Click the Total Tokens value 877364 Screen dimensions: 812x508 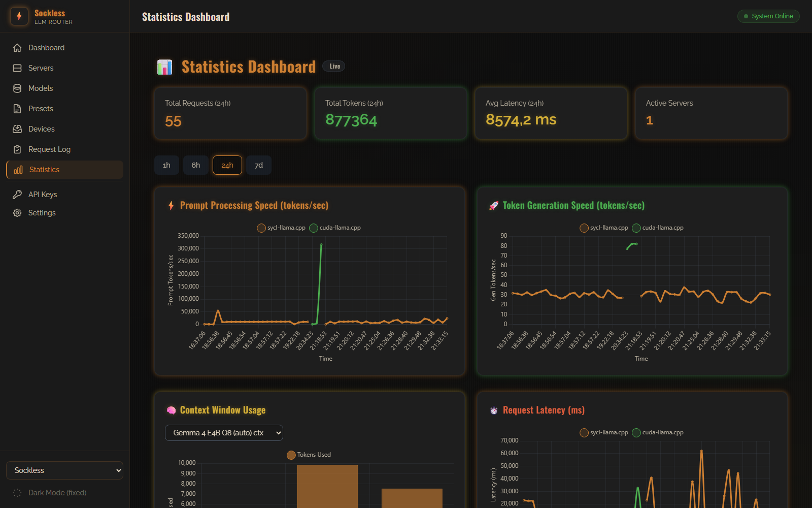351,120
